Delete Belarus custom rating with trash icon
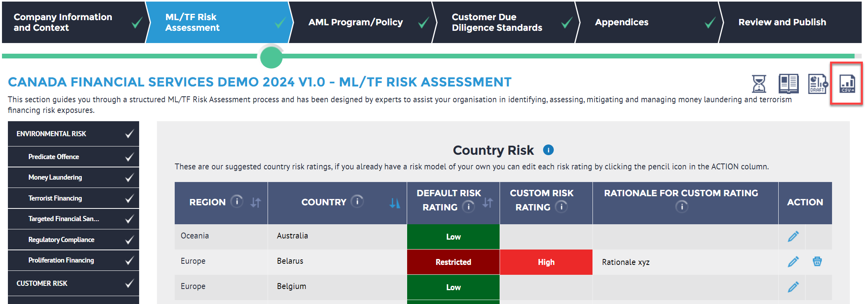Viewport: 868px width, 304px height. 817,261
